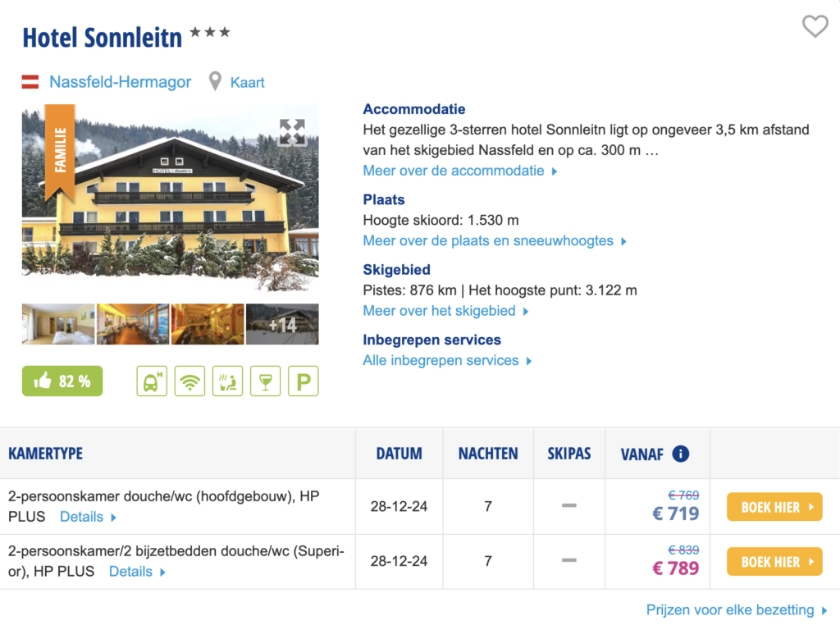Book the €719 room with Boek Hier
Image resolution: width=840 pixels, height=630 pixels.
pyautogui.click(x=774, y=508)
